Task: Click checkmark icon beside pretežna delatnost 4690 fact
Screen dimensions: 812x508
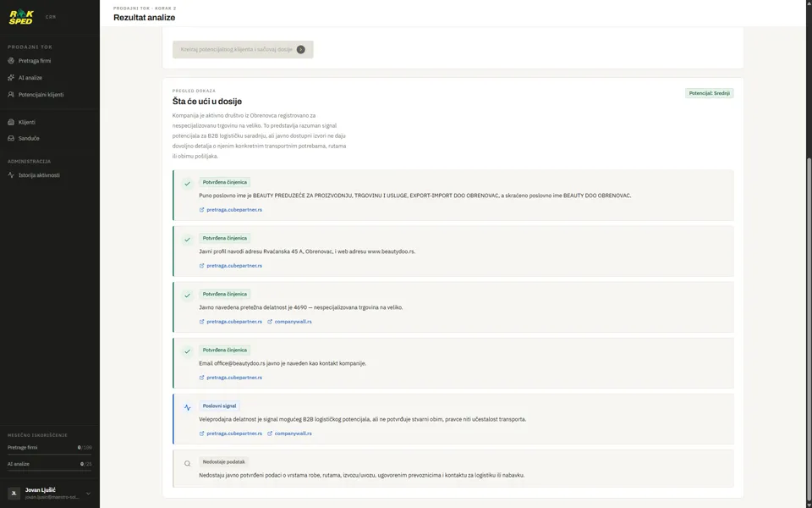Action: (188, 295)
